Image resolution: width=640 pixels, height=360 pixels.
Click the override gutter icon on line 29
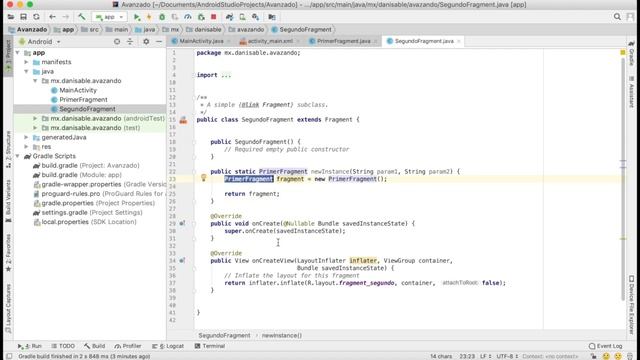point(182,223)
